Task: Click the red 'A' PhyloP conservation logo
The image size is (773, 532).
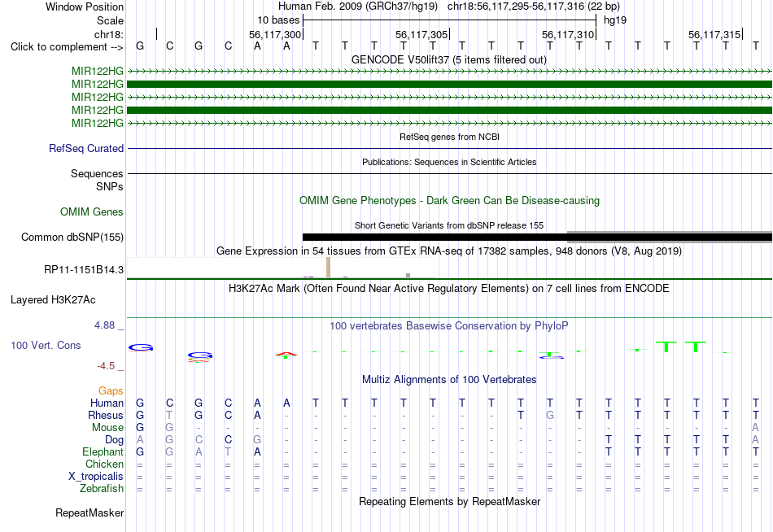Action: tap(286, 354)
